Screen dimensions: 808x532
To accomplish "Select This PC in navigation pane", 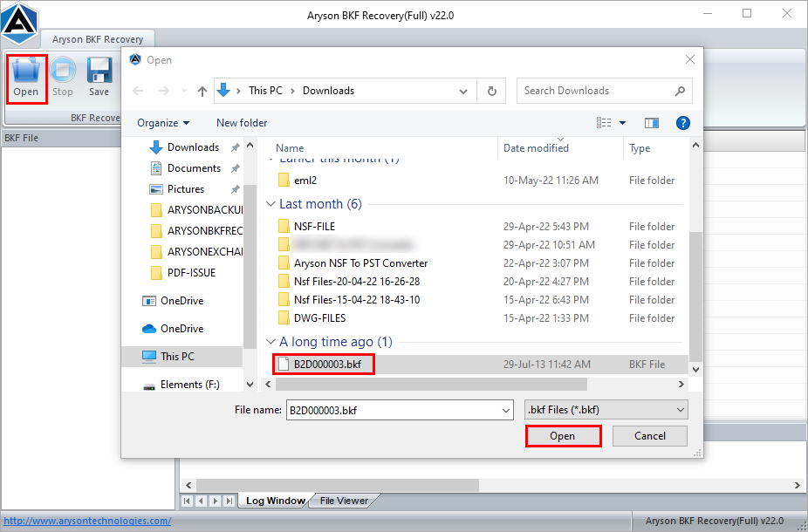I will [x=177, y=357].
